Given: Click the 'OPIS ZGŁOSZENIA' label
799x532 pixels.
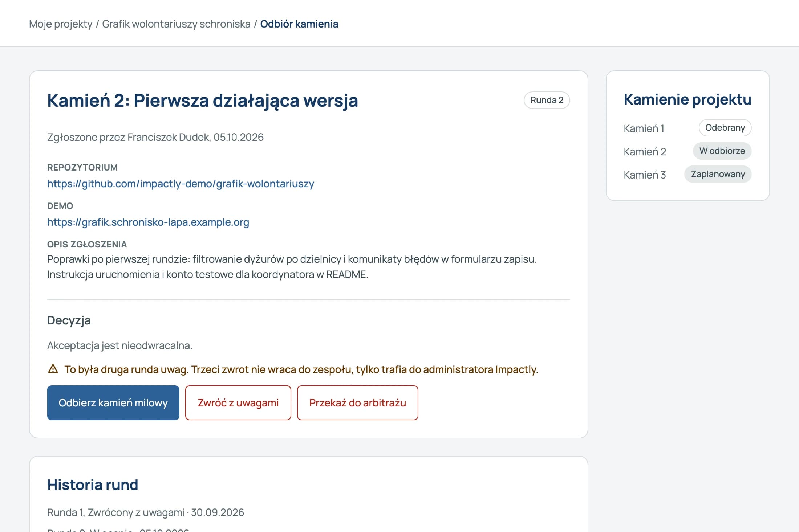Looking at the screenshot, I should point(87,244).
